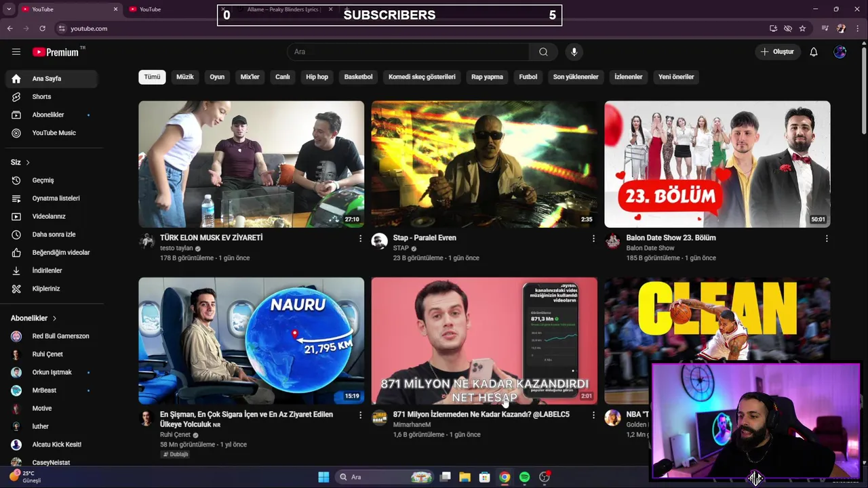This screenshot has width=868, height=488.
Task: Select the Rap yapma filter chip
Action: pyautogui.click(x=487, y=77)
